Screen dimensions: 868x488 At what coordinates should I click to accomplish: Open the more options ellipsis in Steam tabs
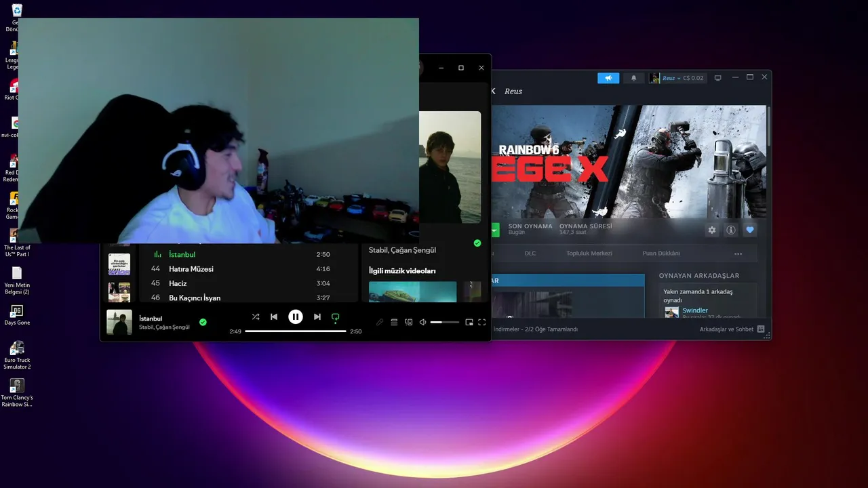738,254
